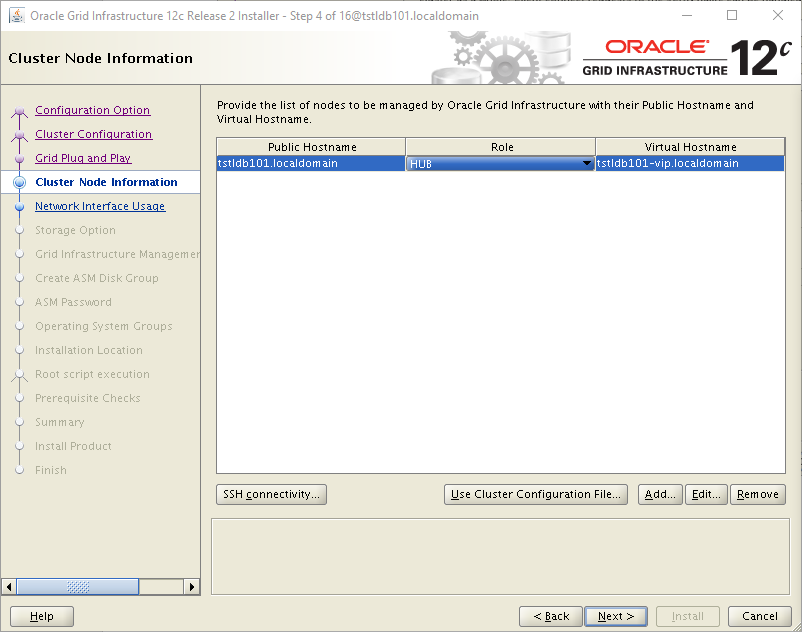Viewport: 802px width, 632px height.
Task: Click the Role column header
Action: click(x=501, y=147)
